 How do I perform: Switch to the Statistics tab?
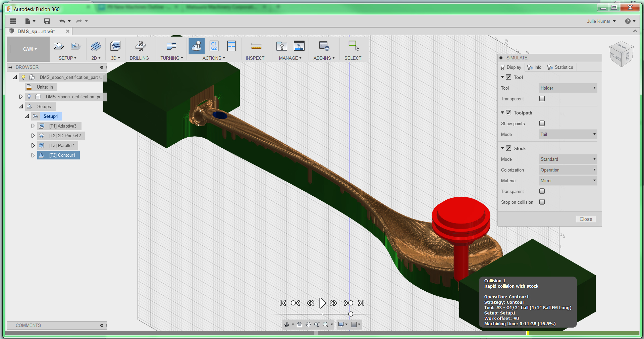(x=560, y=67)
